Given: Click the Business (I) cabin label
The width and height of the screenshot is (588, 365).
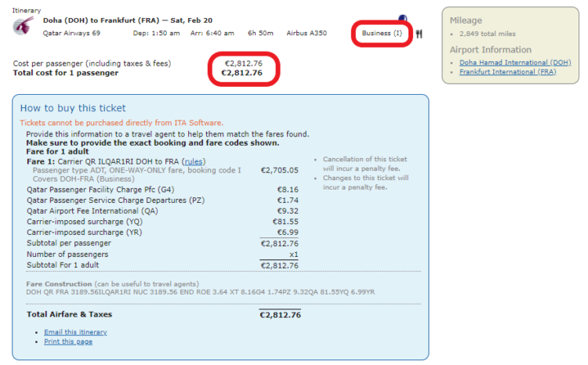Looking at the screenshot, I should pos(382,33).
